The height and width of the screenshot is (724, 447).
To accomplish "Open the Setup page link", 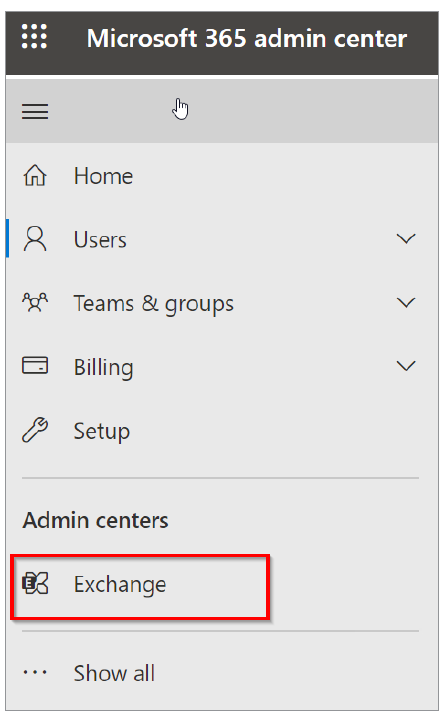I will click(x=102, y=432).
